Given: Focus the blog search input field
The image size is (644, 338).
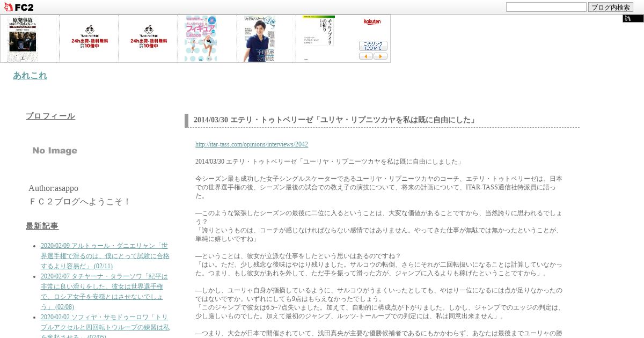Looking at the screenshot, I should tap(546, 7).
